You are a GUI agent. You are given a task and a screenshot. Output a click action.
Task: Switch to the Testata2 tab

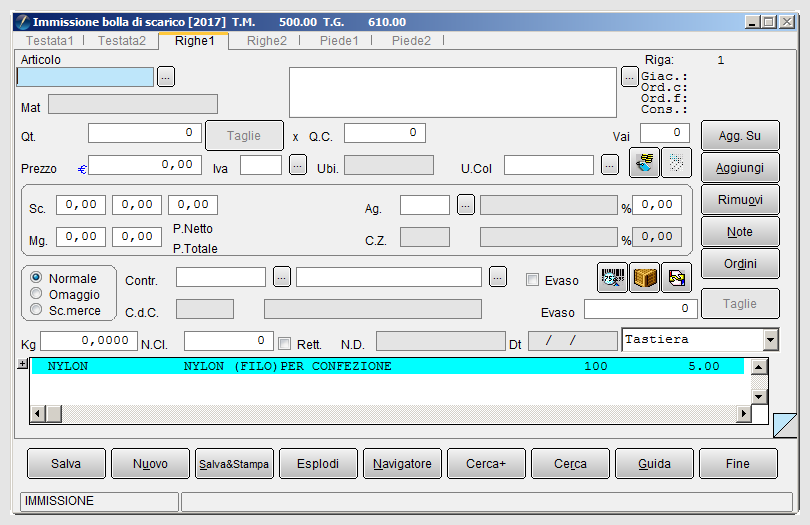[x=122, y=41]
